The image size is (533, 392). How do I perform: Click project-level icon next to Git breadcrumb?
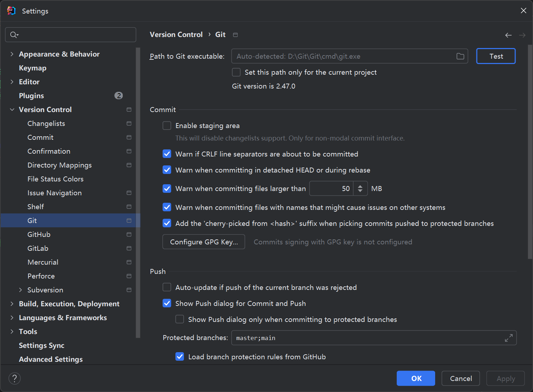(x=235, y=35)
